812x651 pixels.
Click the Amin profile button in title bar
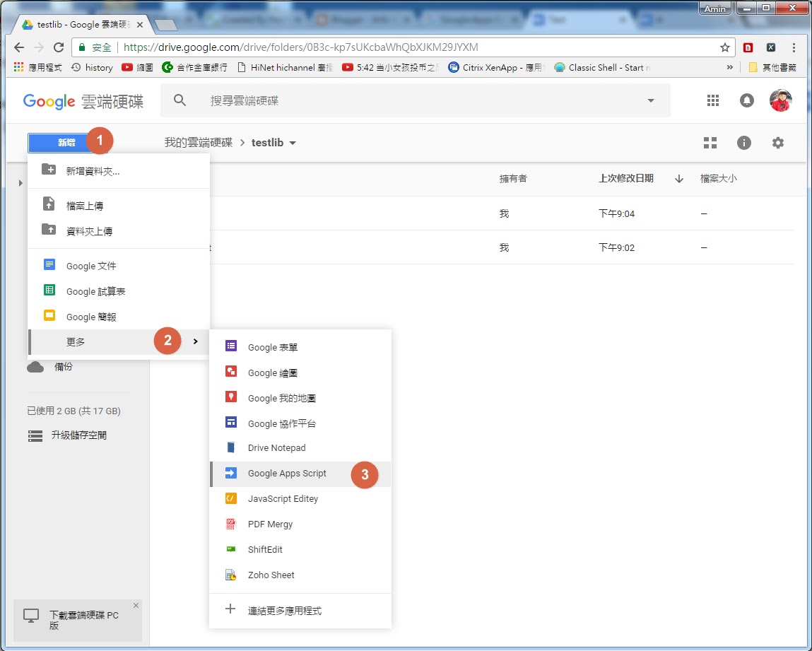tap(714, 8)
